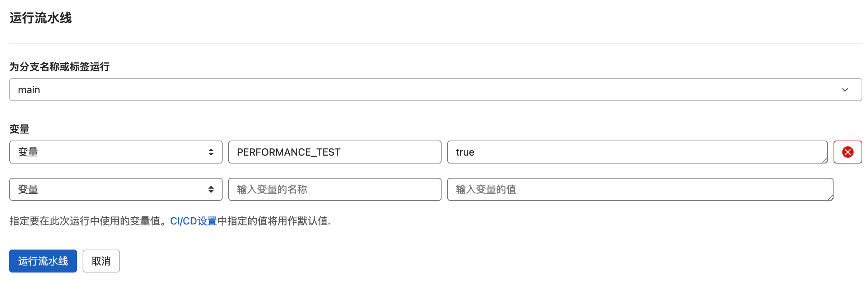
Task: Click the resize handle of the empty value box
Action: tap(830, 198)
